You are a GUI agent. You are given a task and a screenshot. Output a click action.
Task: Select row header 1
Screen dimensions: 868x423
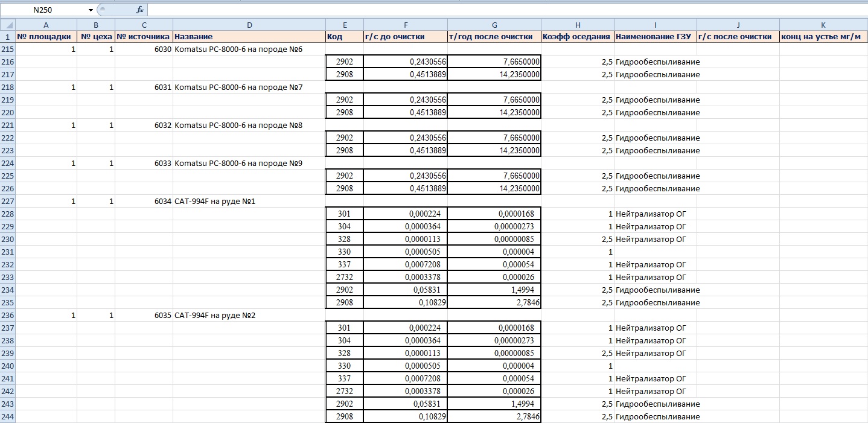click(7, 37)
